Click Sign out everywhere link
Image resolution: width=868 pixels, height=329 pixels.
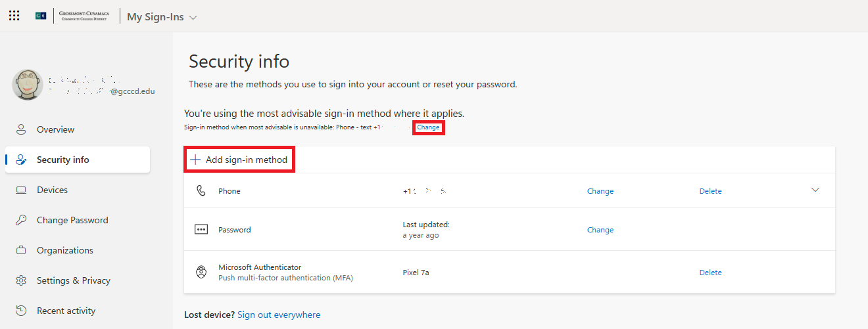click(279, 315)
